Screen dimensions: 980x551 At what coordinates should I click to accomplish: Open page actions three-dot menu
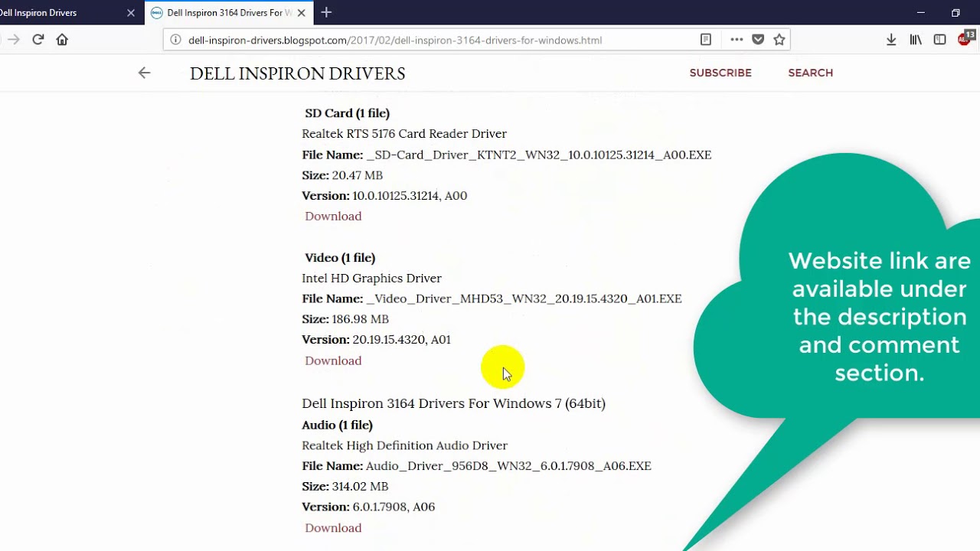coord(737,40)
